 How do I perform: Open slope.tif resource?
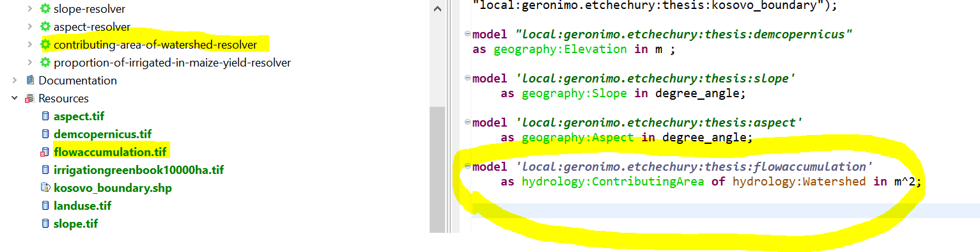click(x=76, y=224)
